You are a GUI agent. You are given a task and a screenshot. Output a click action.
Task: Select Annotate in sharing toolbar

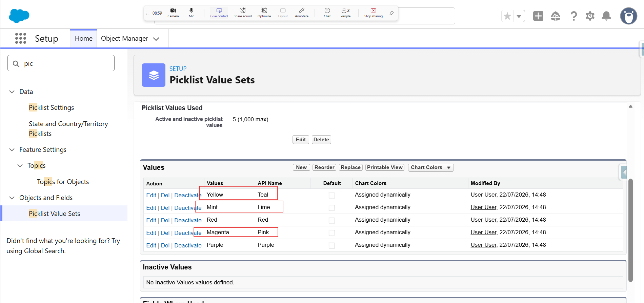tap(302, 13)
